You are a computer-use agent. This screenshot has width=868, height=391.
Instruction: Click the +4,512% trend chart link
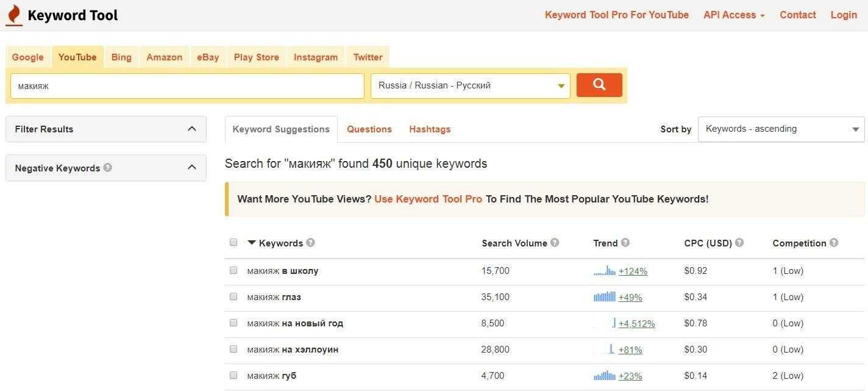pyautogui.click(x=636, y=324)
